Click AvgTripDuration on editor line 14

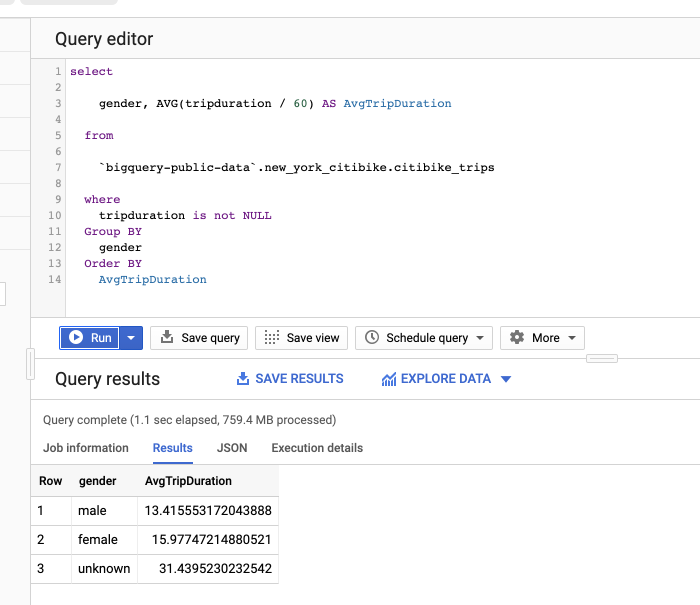(x=152, y=279)
